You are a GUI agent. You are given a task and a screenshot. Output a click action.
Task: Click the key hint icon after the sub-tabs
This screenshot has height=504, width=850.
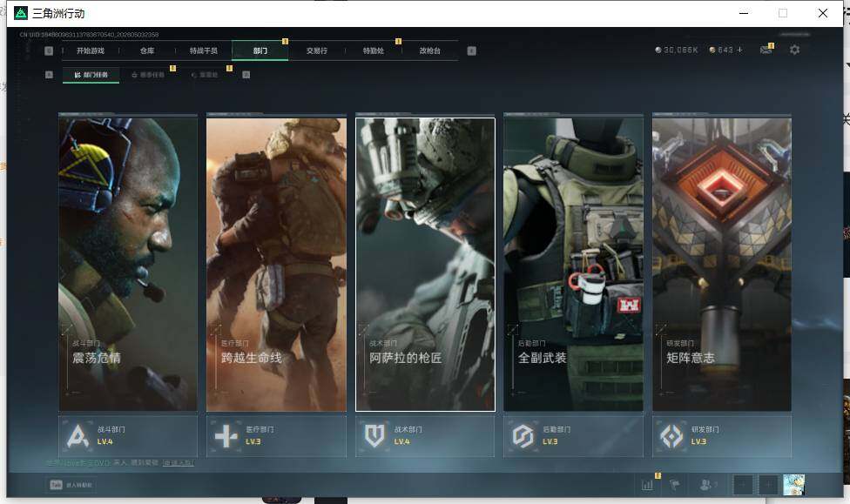(246, 75)
